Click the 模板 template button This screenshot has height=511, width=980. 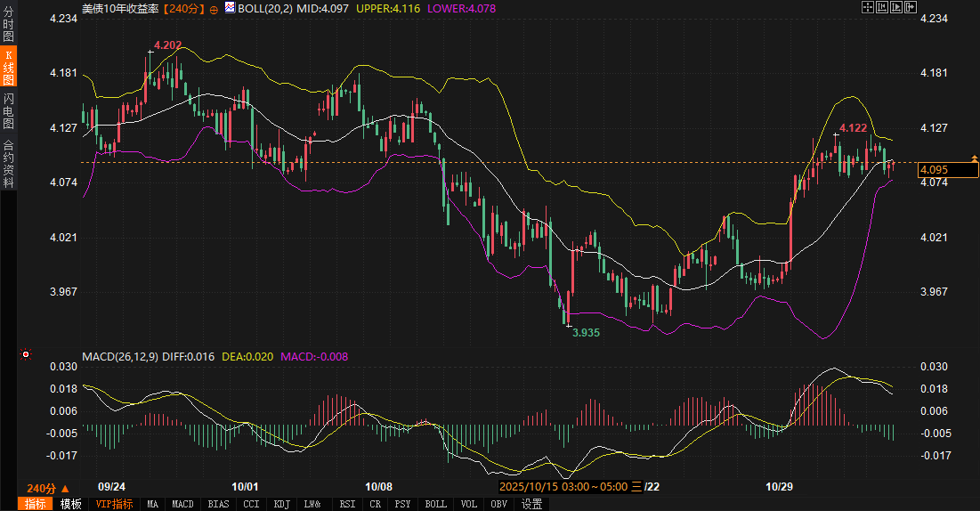tap(70, 504)
